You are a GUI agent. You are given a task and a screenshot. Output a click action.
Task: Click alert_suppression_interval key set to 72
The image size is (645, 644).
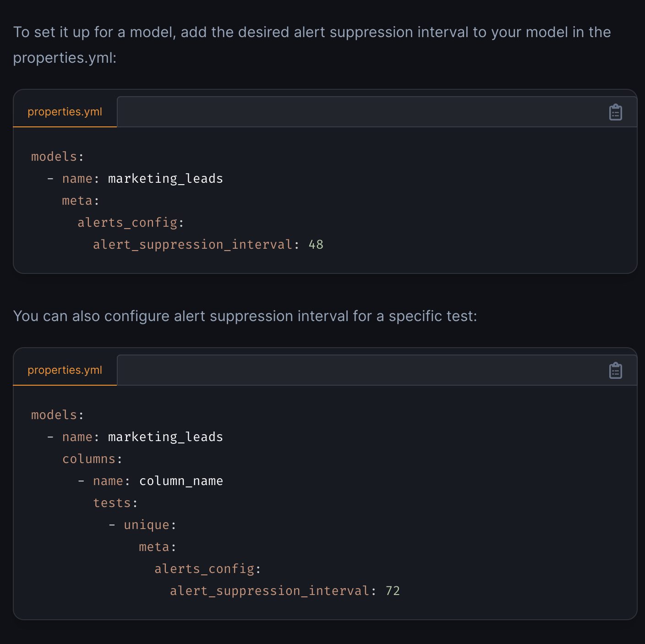269,591
